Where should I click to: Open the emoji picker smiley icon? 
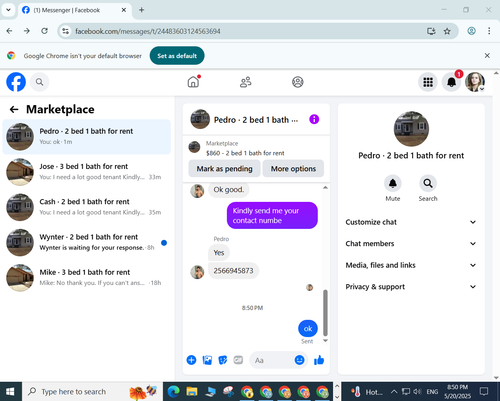pyautogui.click(x=299, y=360)
